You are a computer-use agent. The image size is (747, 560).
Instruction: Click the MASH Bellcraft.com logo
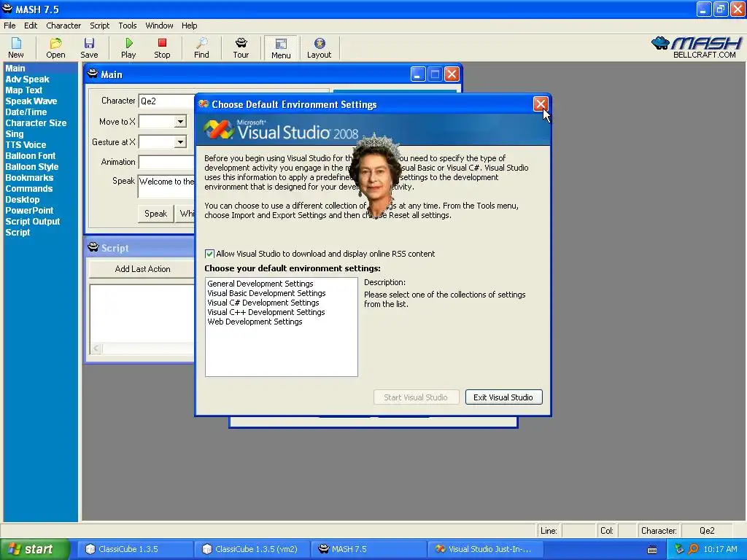tap(697, 47)
